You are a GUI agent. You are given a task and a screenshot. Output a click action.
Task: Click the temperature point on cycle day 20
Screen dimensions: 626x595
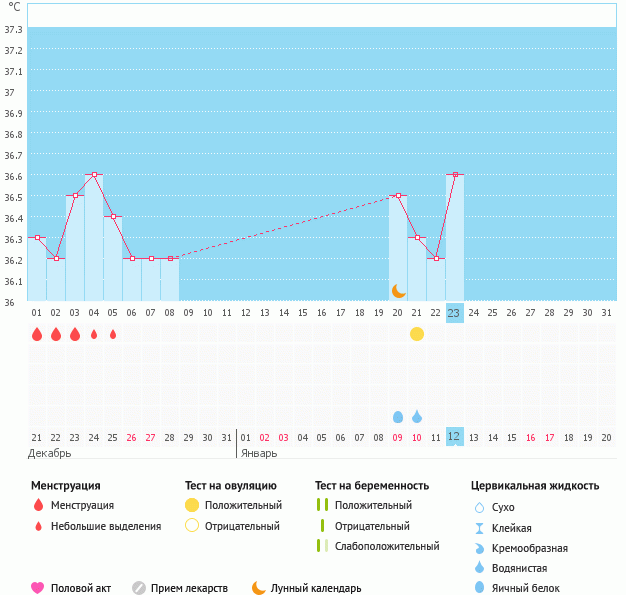pos(398,196)
